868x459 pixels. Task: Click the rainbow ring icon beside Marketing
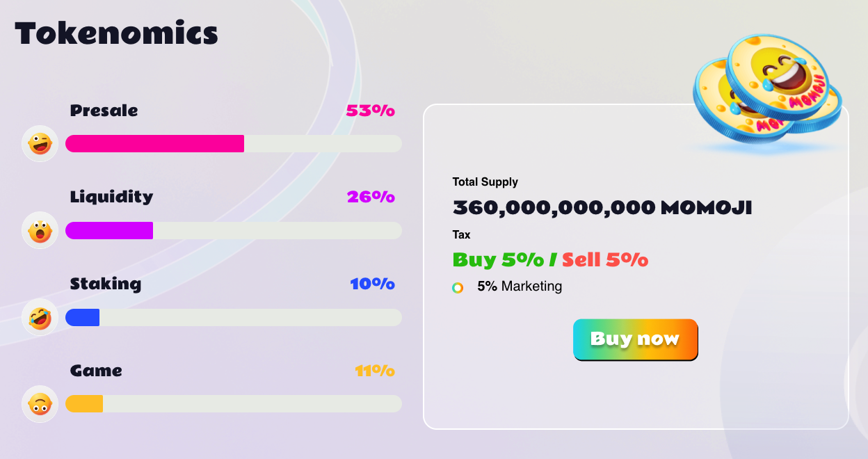pyautogui.click(x=458, y=287)
